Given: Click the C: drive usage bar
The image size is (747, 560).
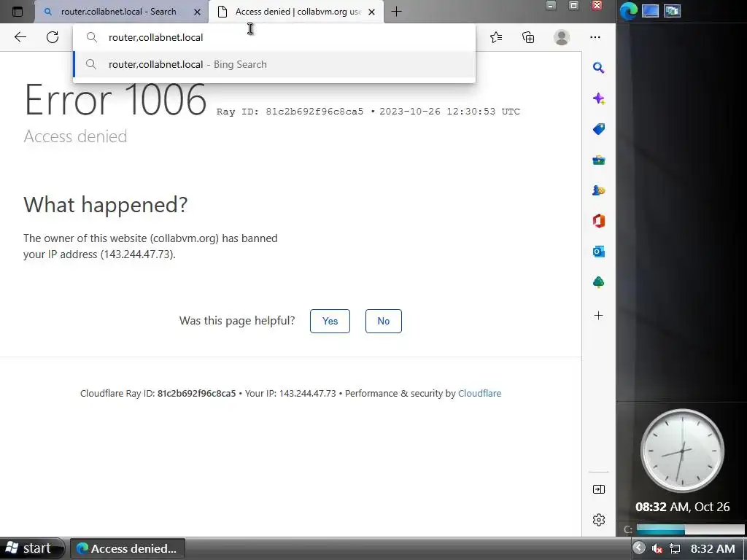Looking at the screenshot, I should (690, 529).
